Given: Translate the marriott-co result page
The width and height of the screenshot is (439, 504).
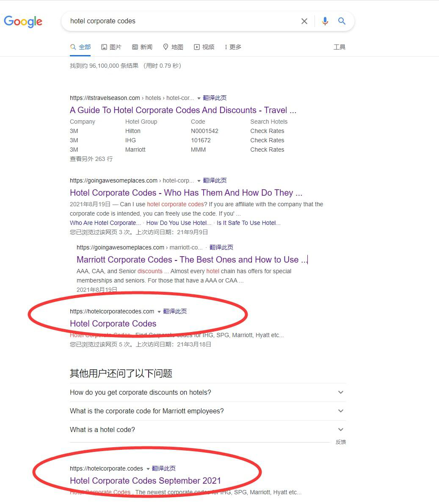Looking at the screenshot, I should (x=221, y=247).
